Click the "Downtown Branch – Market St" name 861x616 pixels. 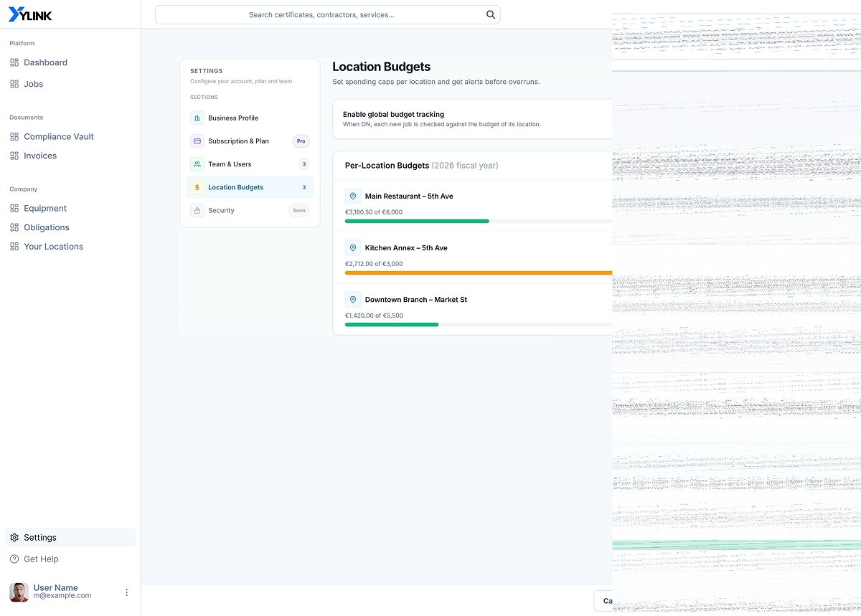[416, 300]
